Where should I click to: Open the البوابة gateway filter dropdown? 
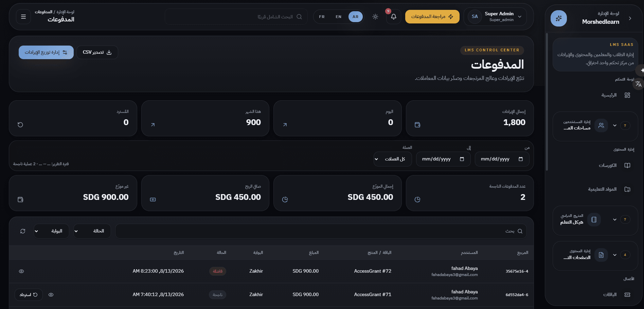[x=51, y=231]
